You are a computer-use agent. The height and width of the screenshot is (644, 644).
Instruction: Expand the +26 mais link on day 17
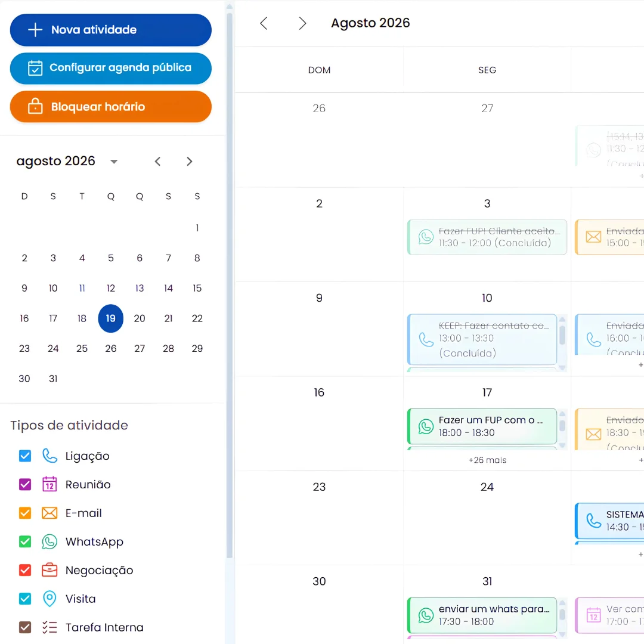coord(487,460)
